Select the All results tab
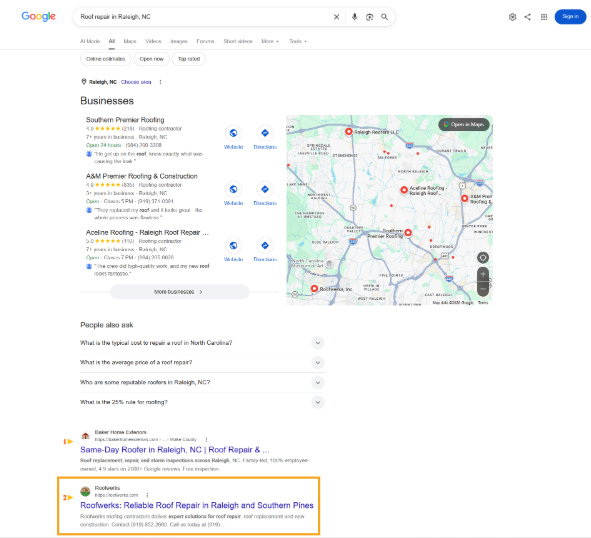 pyautogui.click(x=112, y=41)
